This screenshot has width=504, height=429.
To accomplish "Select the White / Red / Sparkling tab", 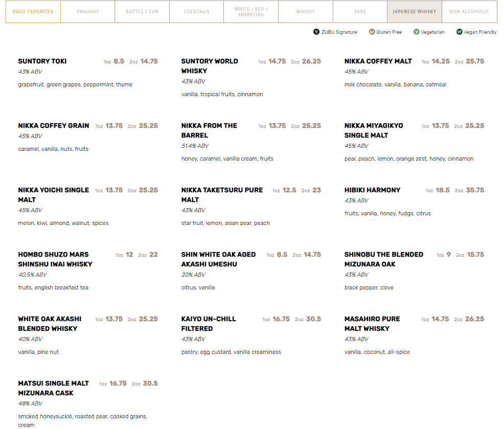I will (251, 12).
